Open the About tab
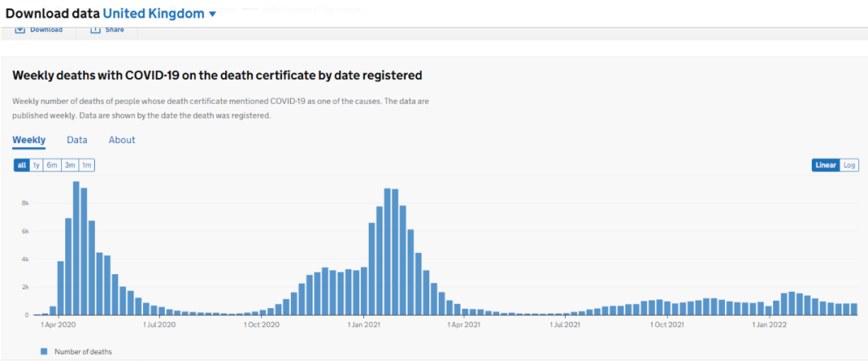The height and width of the screenshot is (361, 868). click(x=122, y=140)
